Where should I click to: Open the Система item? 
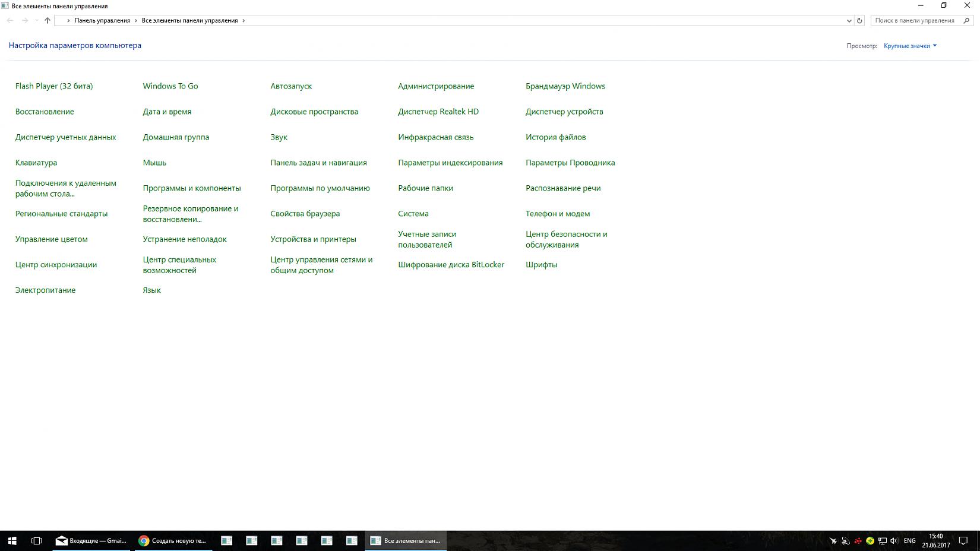pyautogui.click(x=413, y=214)
